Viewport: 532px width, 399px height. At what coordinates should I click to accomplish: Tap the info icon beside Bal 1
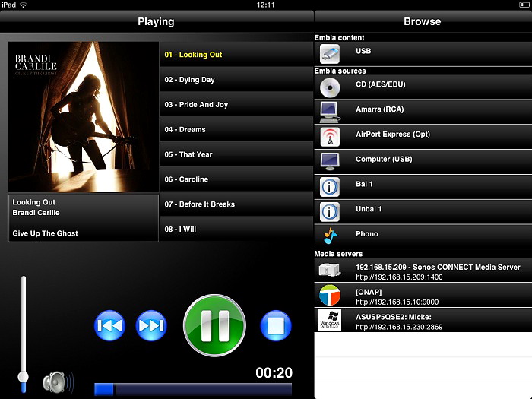coord(329,187)
